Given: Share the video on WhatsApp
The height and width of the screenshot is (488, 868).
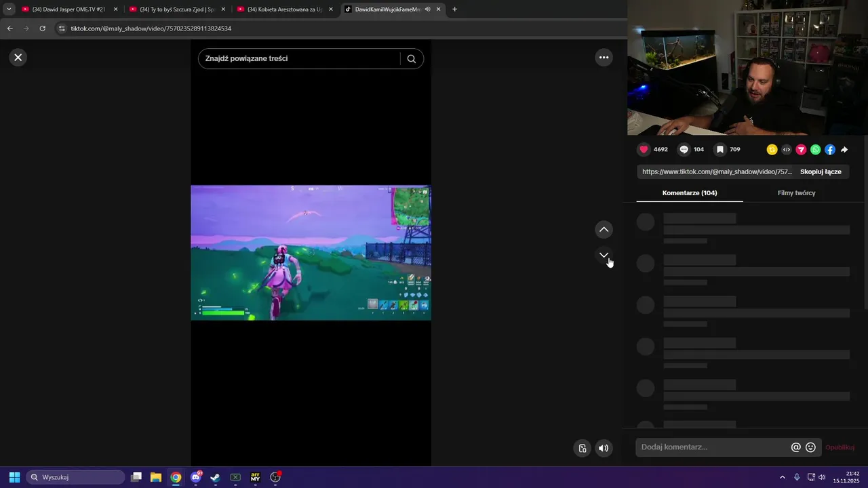Looking at the screenshot, I should coord(816,150).
